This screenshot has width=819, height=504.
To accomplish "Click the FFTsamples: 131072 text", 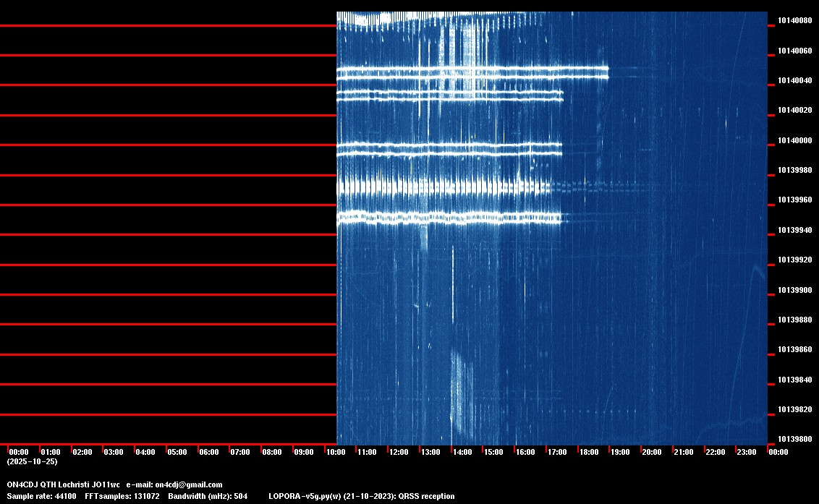I will 122,497.
